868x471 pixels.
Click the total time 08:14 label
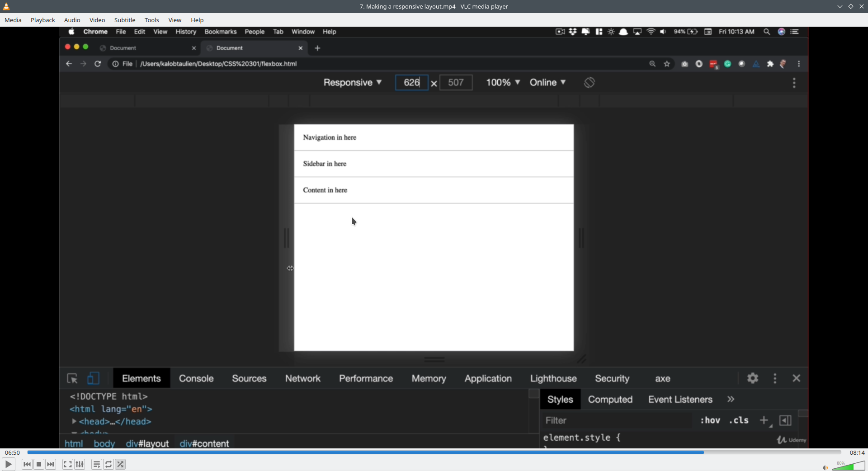tap(857, 452)
